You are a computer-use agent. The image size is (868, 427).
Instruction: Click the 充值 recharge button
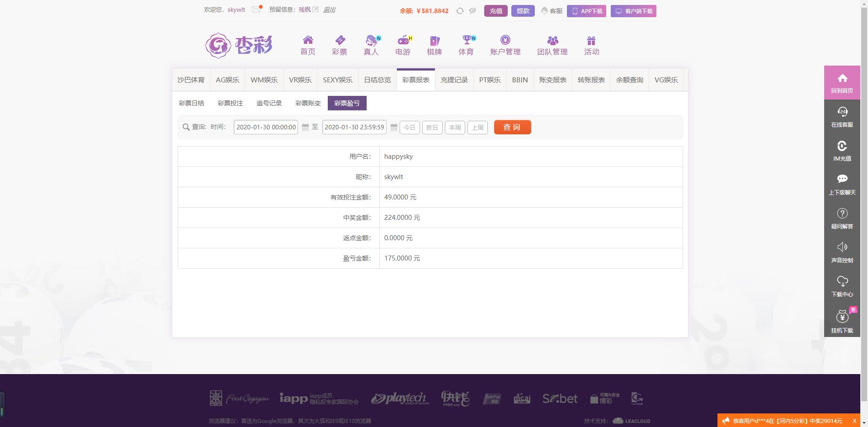click(495, 11)
